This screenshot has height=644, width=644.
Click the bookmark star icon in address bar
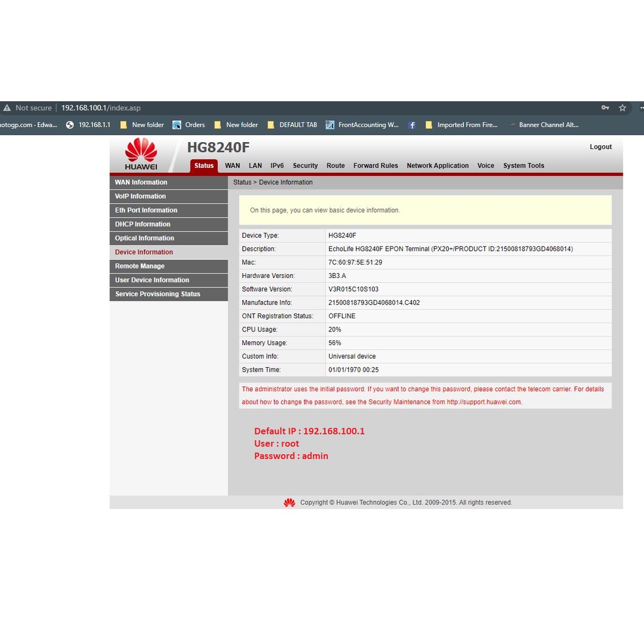click(x=622, y=108)
